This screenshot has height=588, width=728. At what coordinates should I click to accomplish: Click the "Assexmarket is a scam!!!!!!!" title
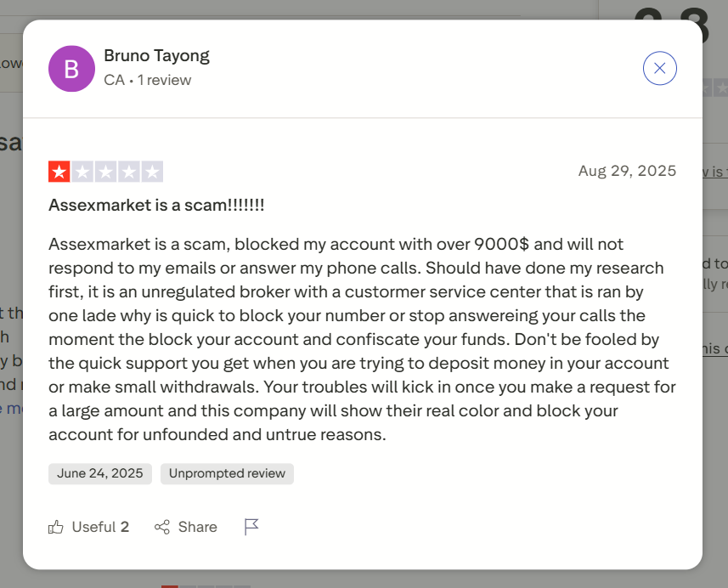coord(156,205)
